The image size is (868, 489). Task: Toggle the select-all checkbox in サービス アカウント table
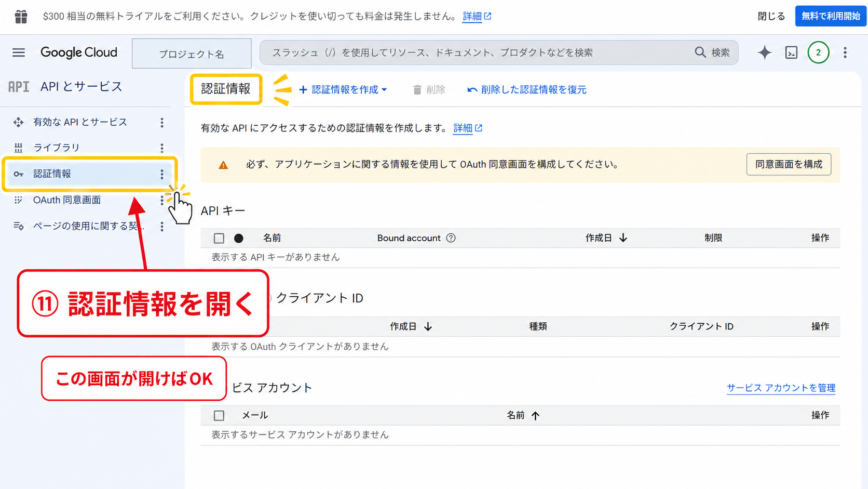pyautogui.click(x=219, y=416)
